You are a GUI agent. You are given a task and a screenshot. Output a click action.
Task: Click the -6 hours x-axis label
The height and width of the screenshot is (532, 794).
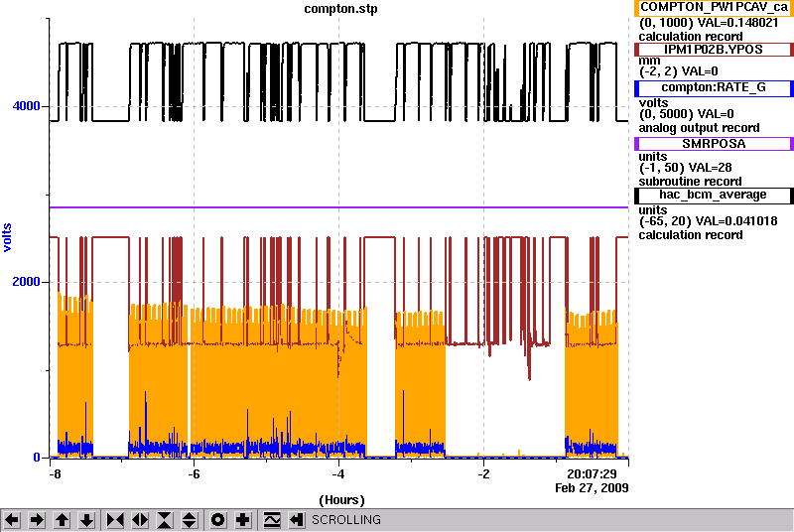194,474
